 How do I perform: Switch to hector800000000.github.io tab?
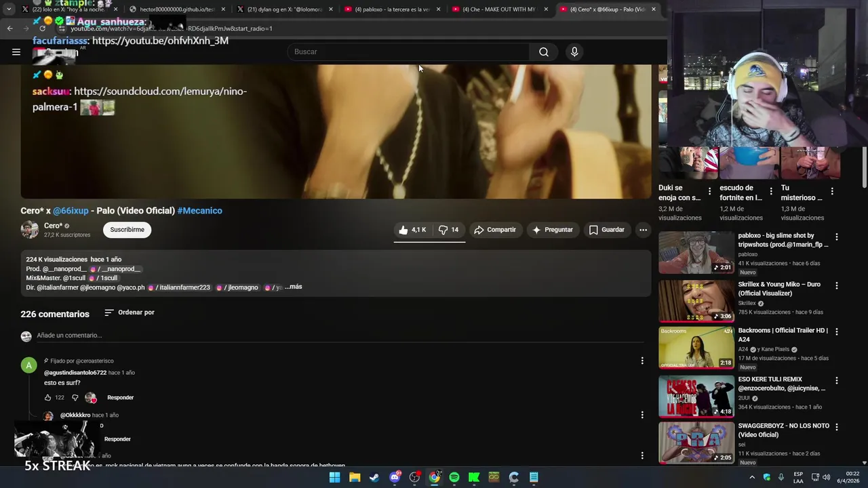point(177,9)
